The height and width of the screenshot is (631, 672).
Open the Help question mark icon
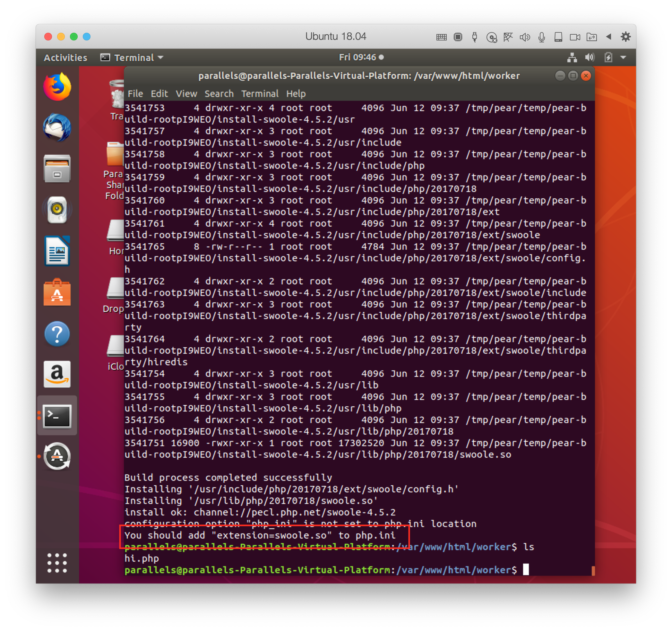(x=57, y=334)
